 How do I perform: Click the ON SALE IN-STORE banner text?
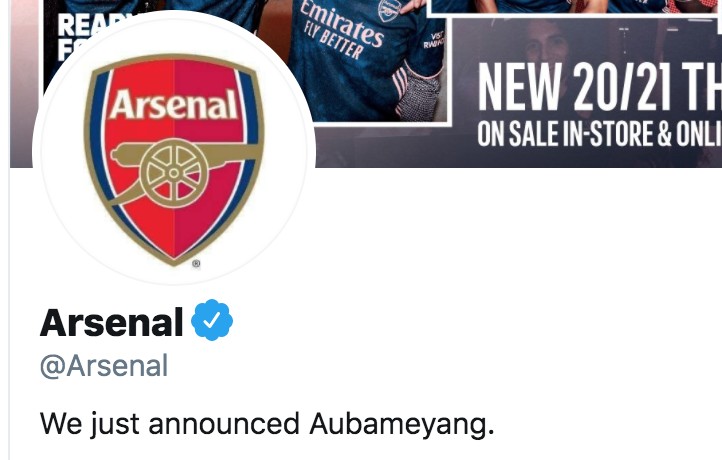(598, 134)
